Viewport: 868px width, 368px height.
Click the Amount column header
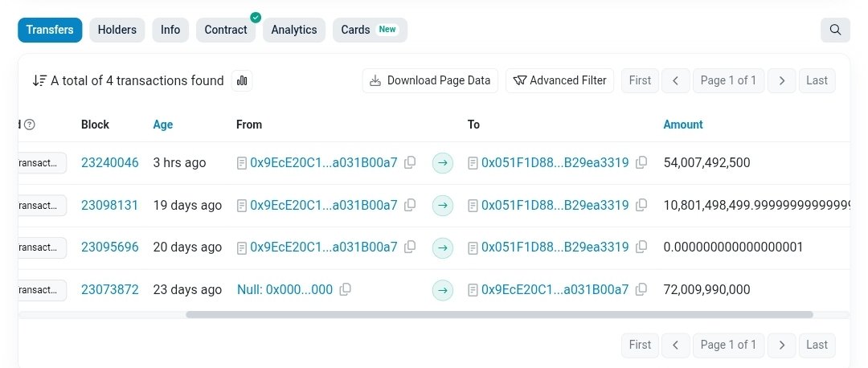pyautogui.click(x=683, y=125)
